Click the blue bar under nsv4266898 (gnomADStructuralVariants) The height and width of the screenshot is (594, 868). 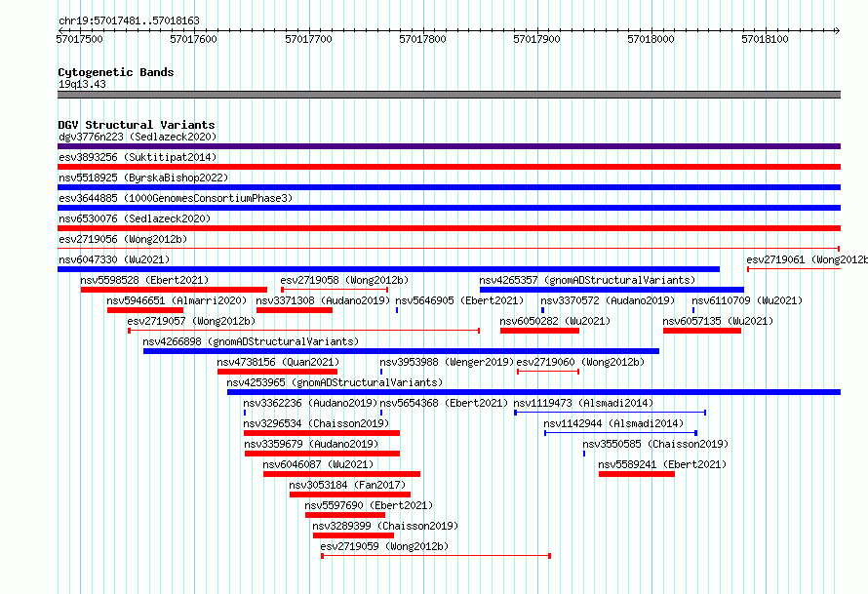pyautogui.click(x=402, y=351)
